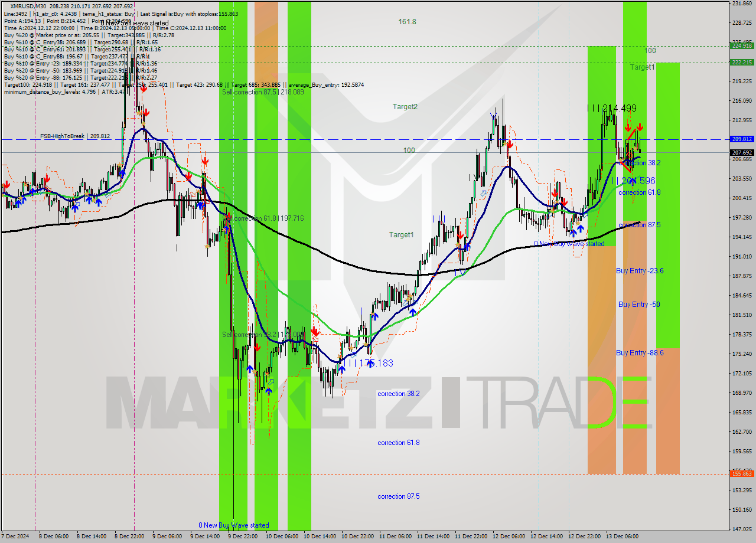756x543 pixels.
Task: Click the 'Buy %20 @ Entry -88: 176.125' line
Action: tap(80, 77)
